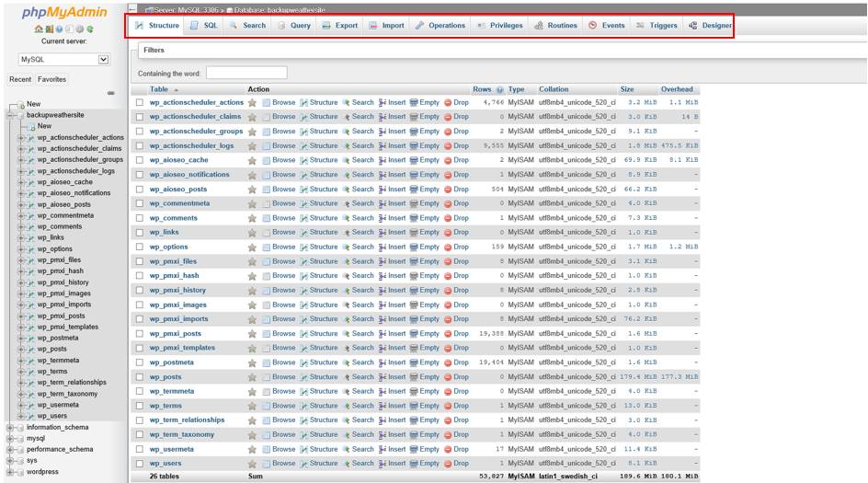The height and width of the screenshot is (483, 868).
Task: Click Drop link for wp_pmxi_templates
Action: tap(462, 348)
